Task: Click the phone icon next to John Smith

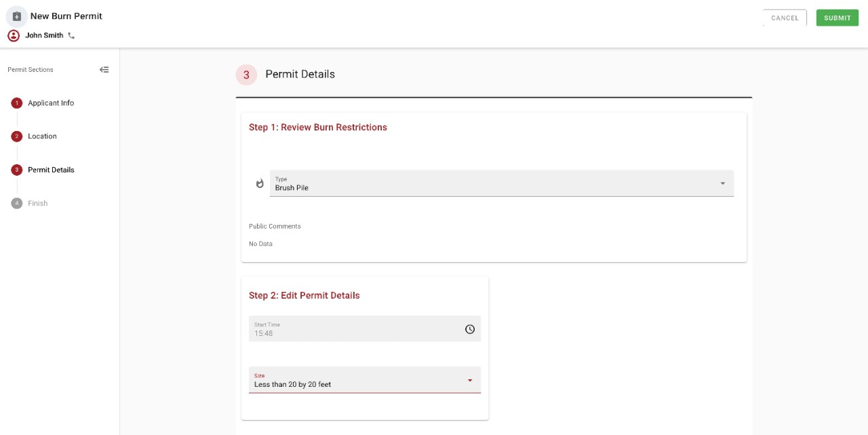Action: (x=71, y=35)
